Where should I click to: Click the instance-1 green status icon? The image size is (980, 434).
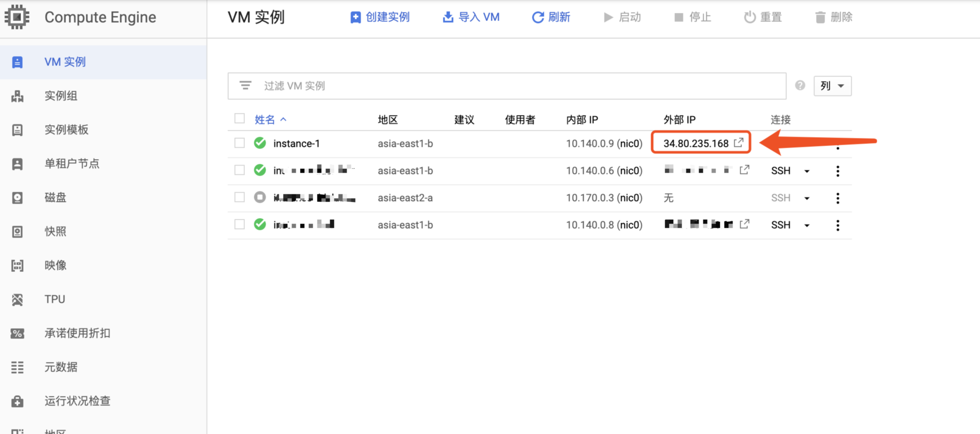(260, 143)
